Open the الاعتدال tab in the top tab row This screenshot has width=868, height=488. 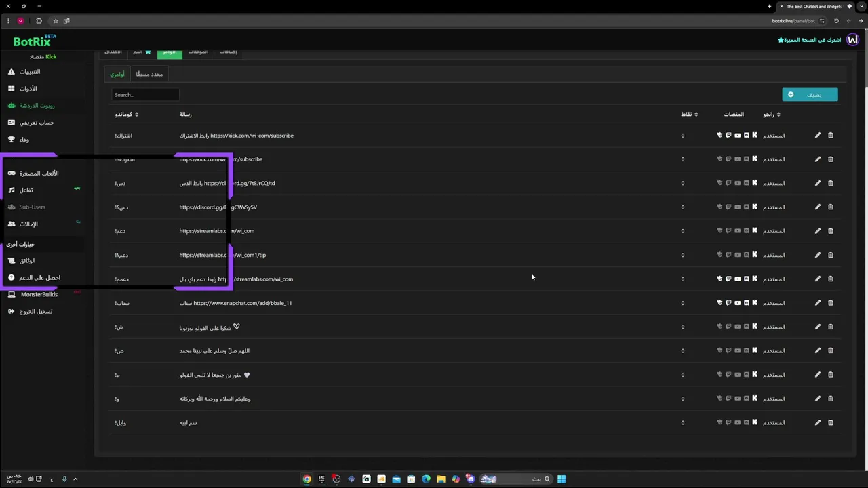113,52
